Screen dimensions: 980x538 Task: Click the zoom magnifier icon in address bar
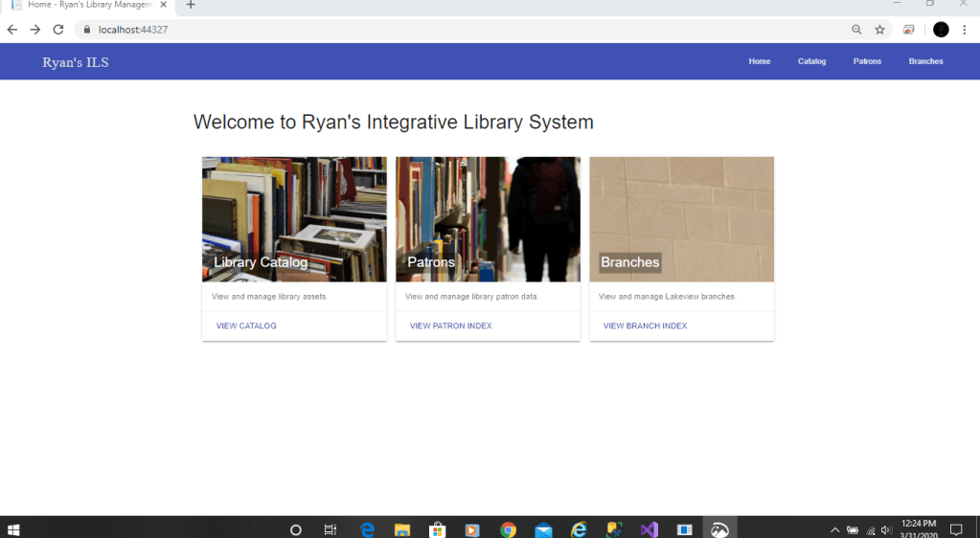(856, 30)
